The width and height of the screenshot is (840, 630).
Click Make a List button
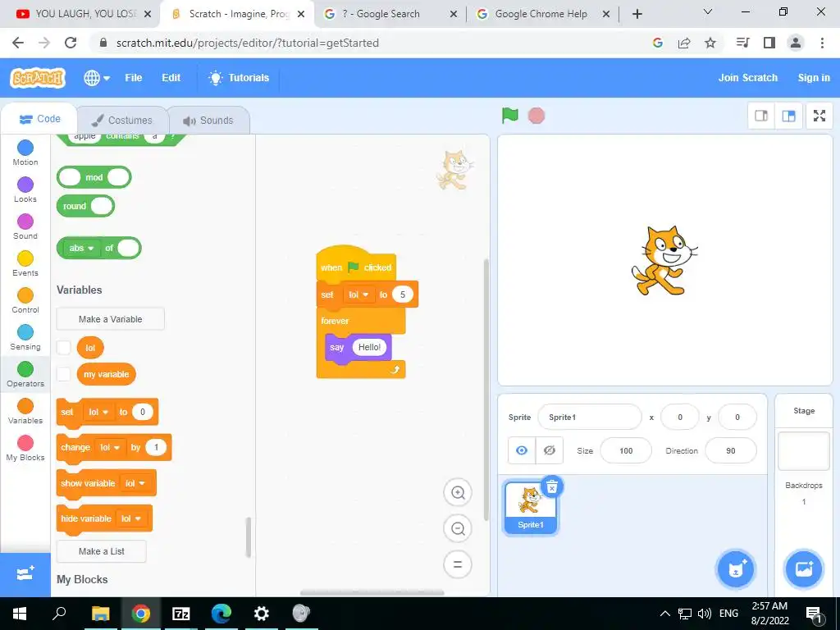(x=101, y=551)
